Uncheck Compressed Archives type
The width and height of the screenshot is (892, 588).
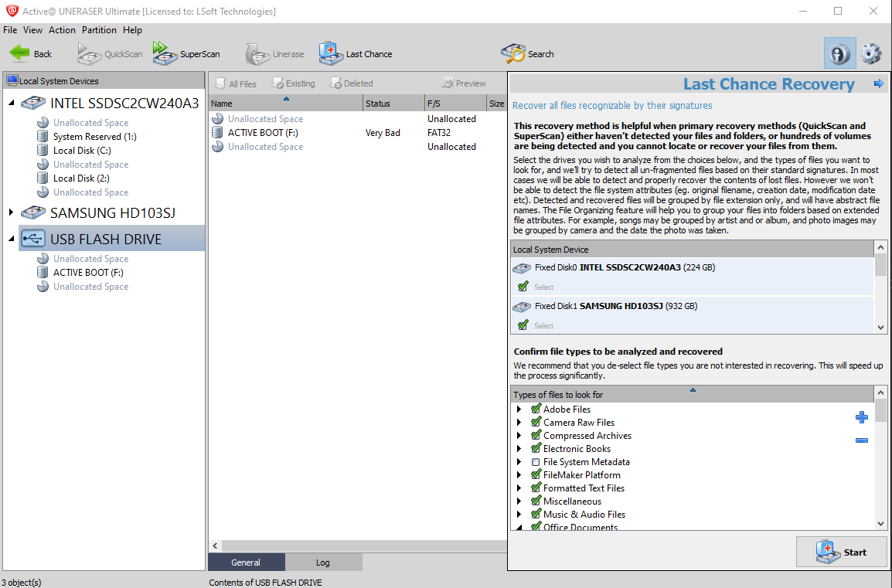536,435
